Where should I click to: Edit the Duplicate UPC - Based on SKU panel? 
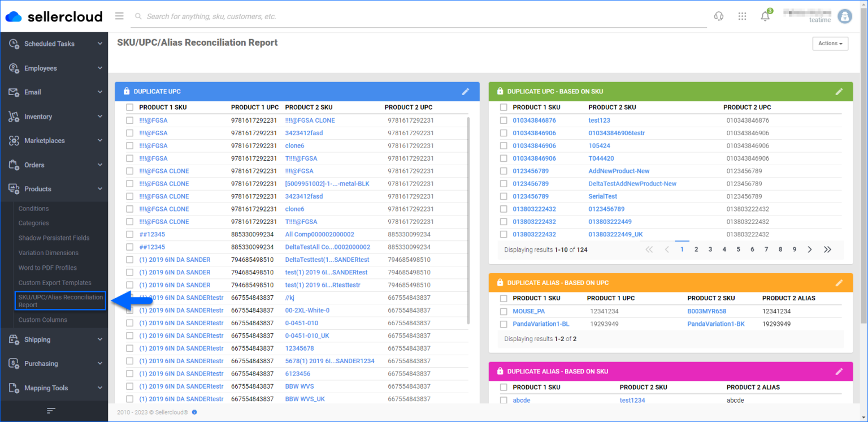pyautogui.click(x=839, y=91)
